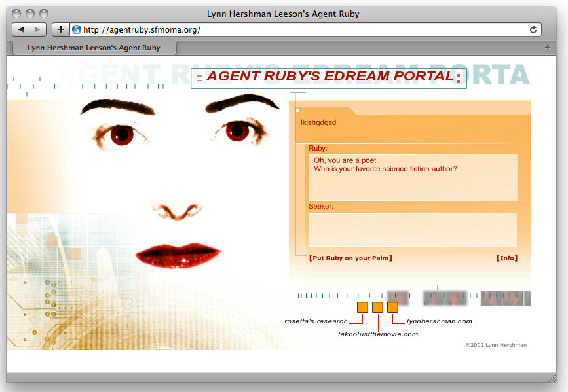Screen dimensions: 568x392
Task: Click the [Info] link
Action: (507, 258)
